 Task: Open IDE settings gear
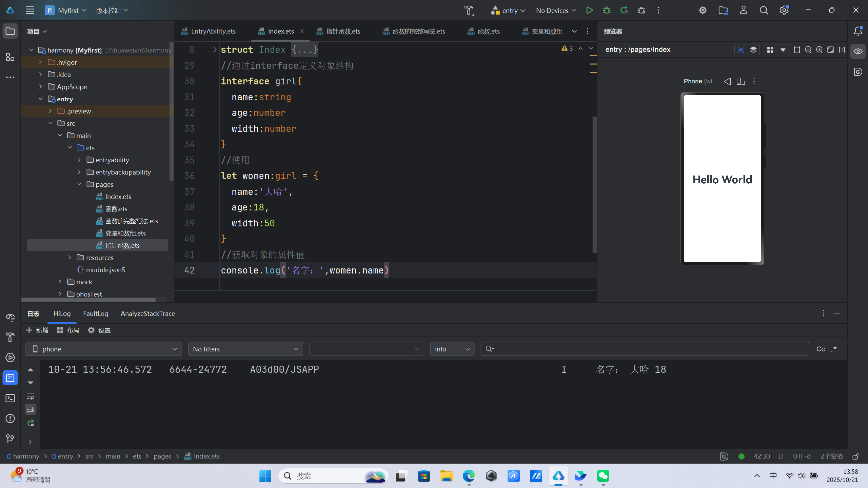784,10
